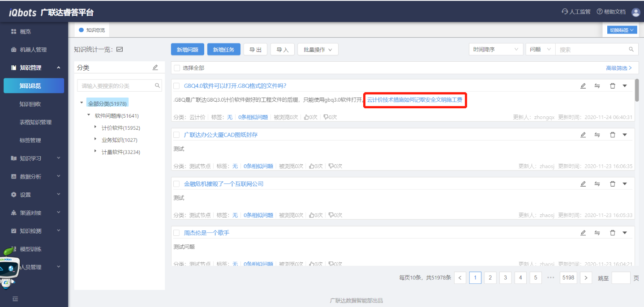
Task: Click the edit pencil for 广联达办公大厦CAD图纸封存
Action: pos(583,135)
